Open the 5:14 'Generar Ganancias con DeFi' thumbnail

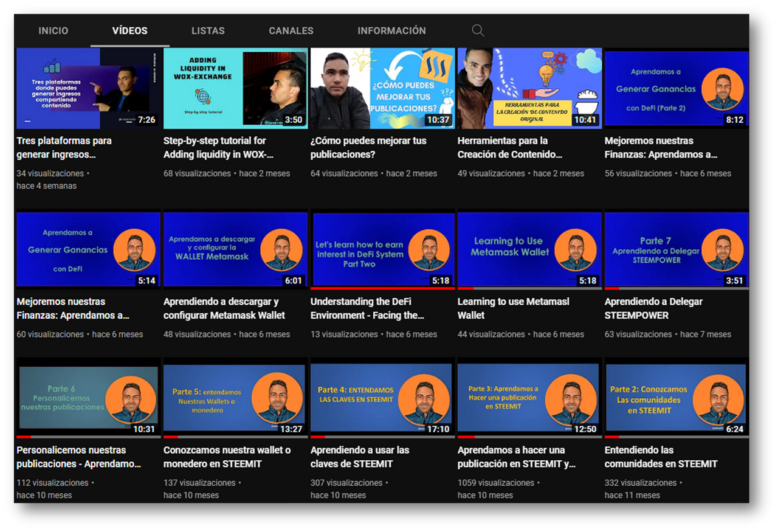pyautogui.click(x=89, y=249)
